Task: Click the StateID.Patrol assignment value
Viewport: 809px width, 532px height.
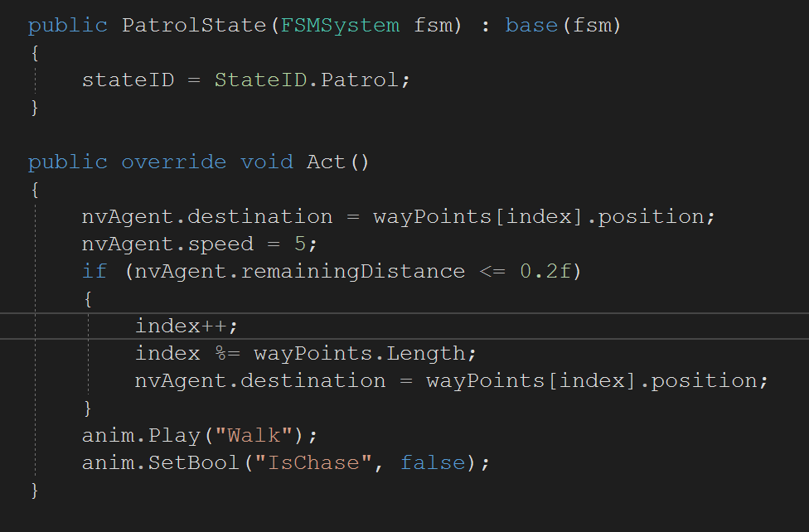Action: point(312,80)
